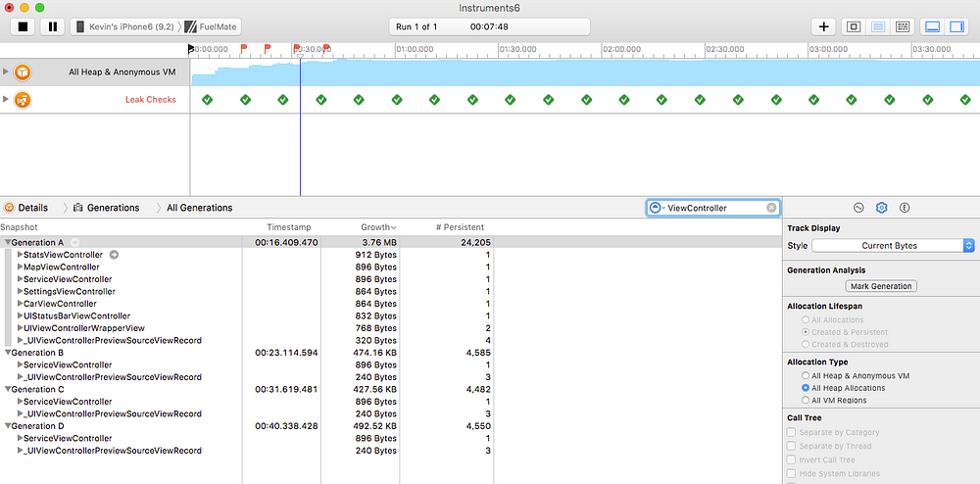Switch to the CPU strategy view
Image resolution: width=980 pixels, height=484 pixels.
point(854,26)
